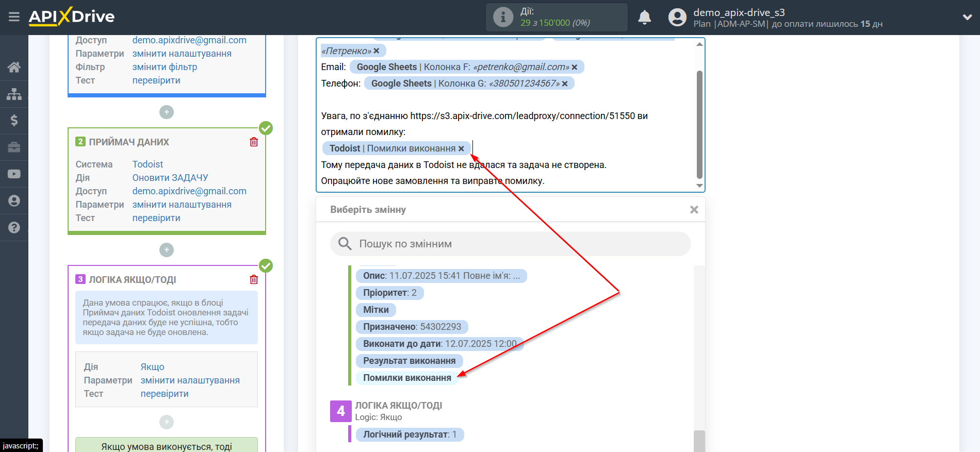The width and height of the screenshot is (980, 452).
Task: Click перевірити in ЛОГІКА block
Action: (165, 394)
